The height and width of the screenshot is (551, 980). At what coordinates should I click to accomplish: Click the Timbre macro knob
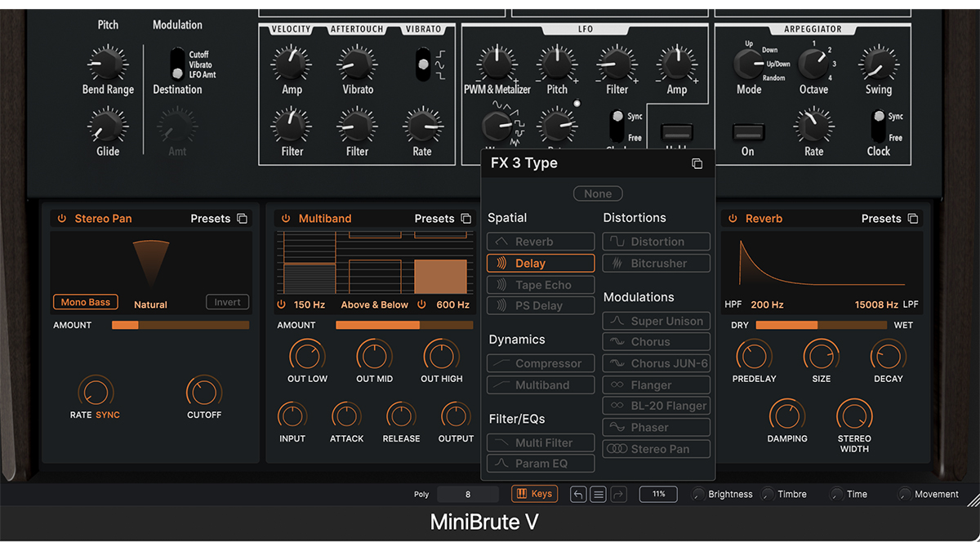click(768, 494)
